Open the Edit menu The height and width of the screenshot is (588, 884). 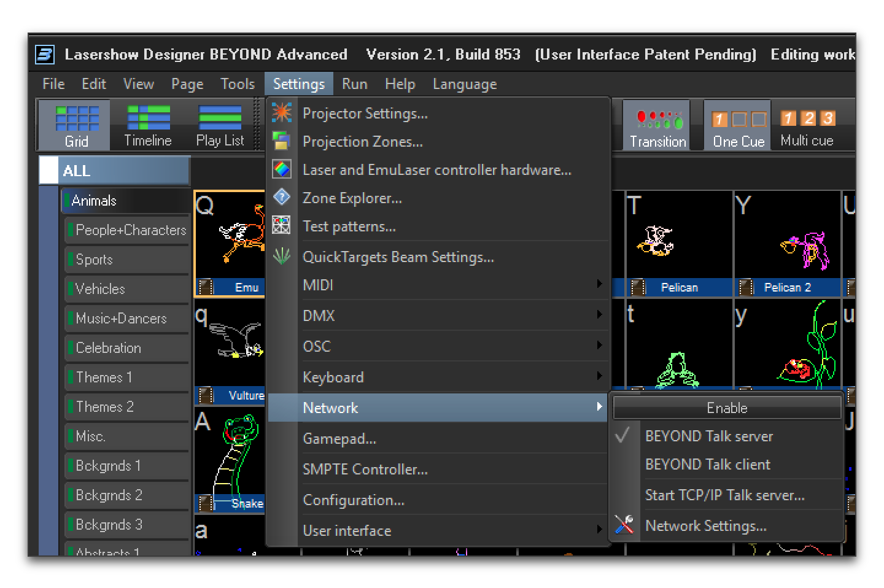(x=94, y=84)
